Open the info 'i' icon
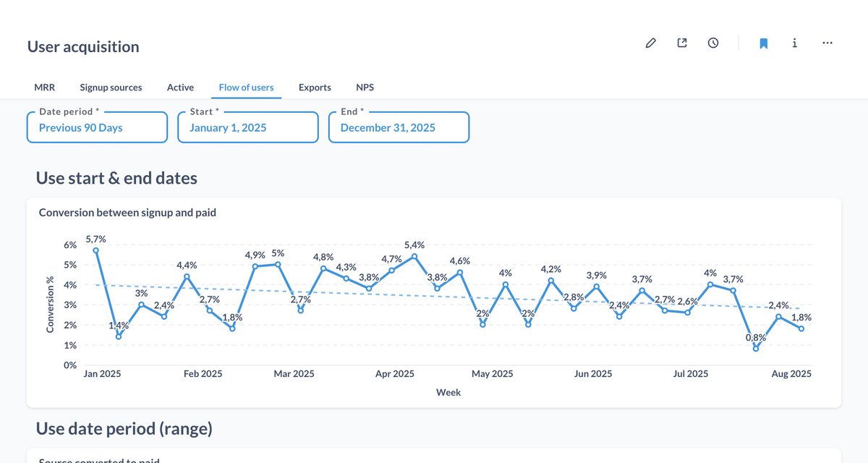The height and width of the screenshot is (463, 868). pos(794,43)
